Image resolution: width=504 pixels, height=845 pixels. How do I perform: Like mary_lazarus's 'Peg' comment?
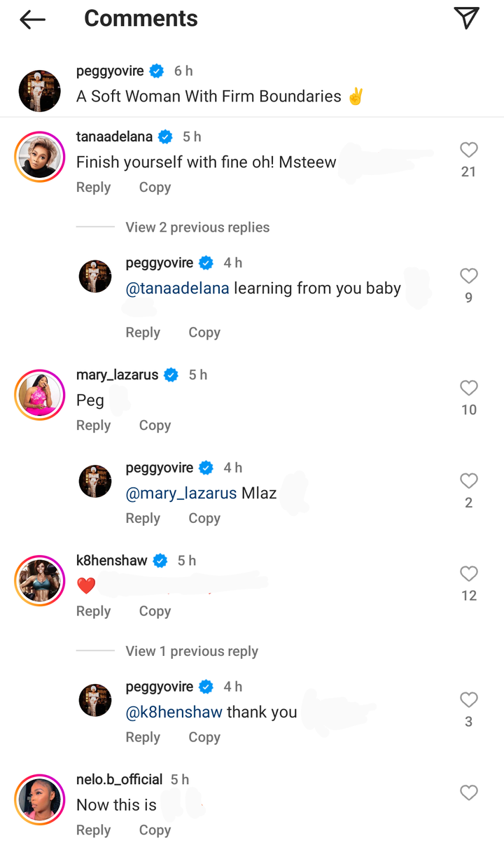468,388
